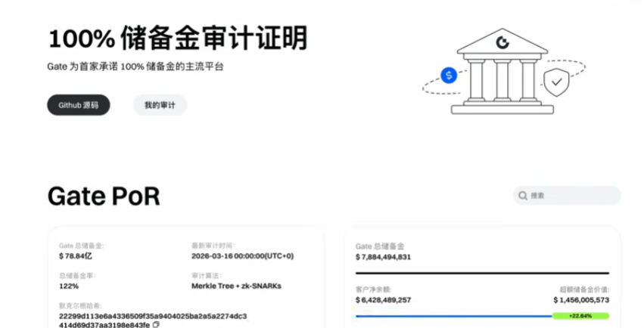Click the magnifier icon in search box
This screenshot has width=644, height=328.
[523, 196]
